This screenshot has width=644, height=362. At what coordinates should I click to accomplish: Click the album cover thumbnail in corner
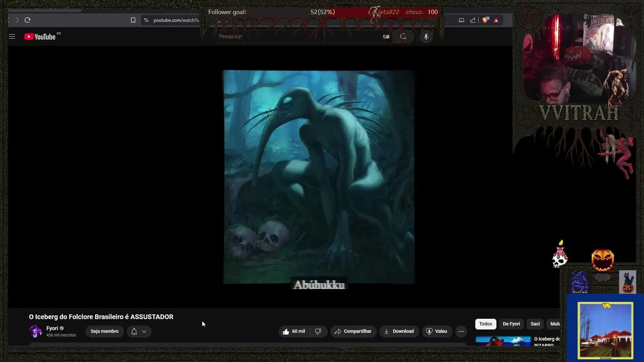[605, 330]
